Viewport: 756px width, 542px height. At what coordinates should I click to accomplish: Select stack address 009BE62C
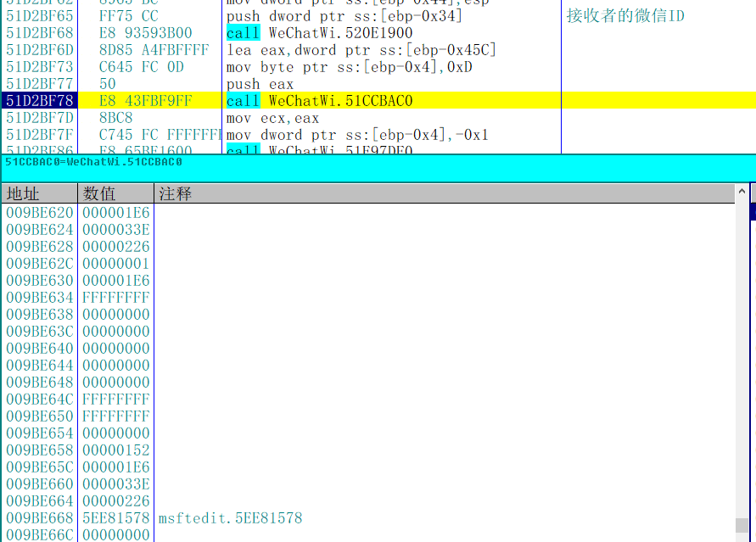(40, 264)
